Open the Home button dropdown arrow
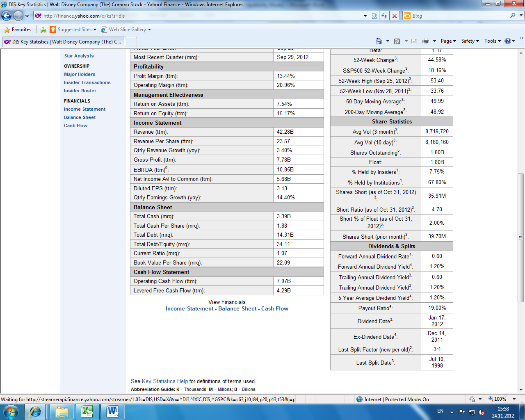Screen dimensions: 525x420 point(388,41)
